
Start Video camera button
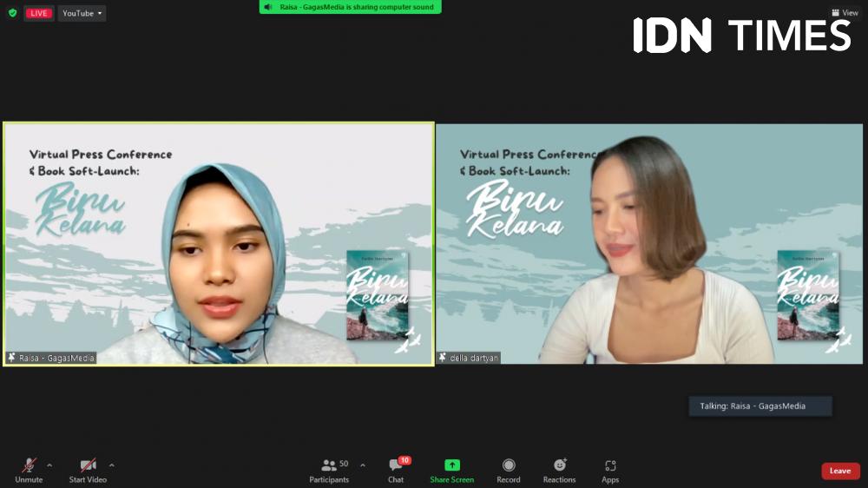pos(88,471)
